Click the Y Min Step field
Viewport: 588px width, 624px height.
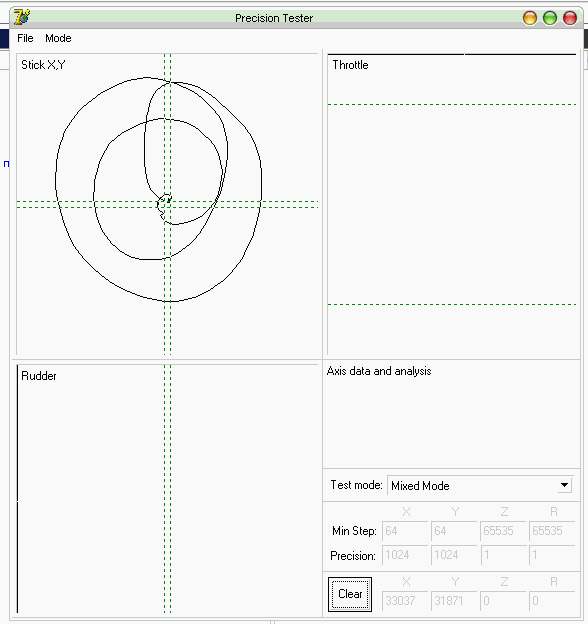coord(454,531)
